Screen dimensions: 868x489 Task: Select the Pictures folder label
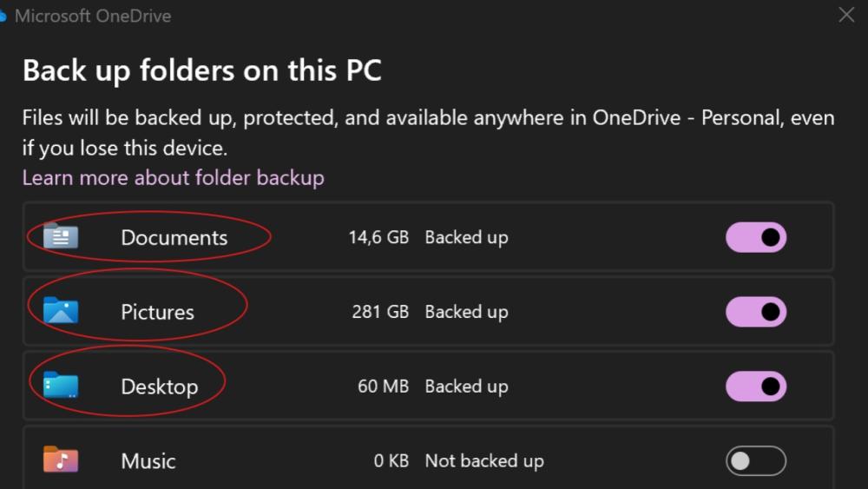coord(157,312)
